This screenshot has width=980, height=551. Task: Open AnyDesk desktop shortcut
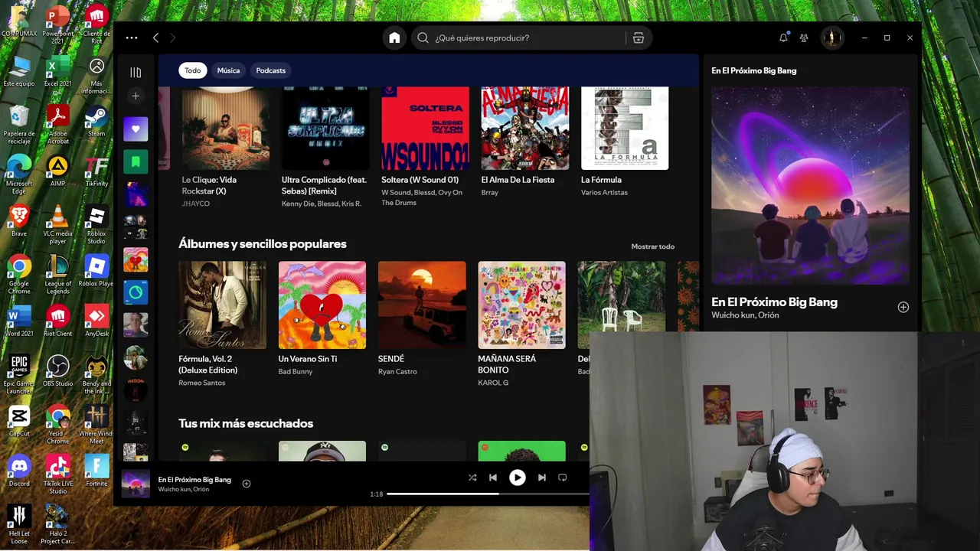coord(96,321)
